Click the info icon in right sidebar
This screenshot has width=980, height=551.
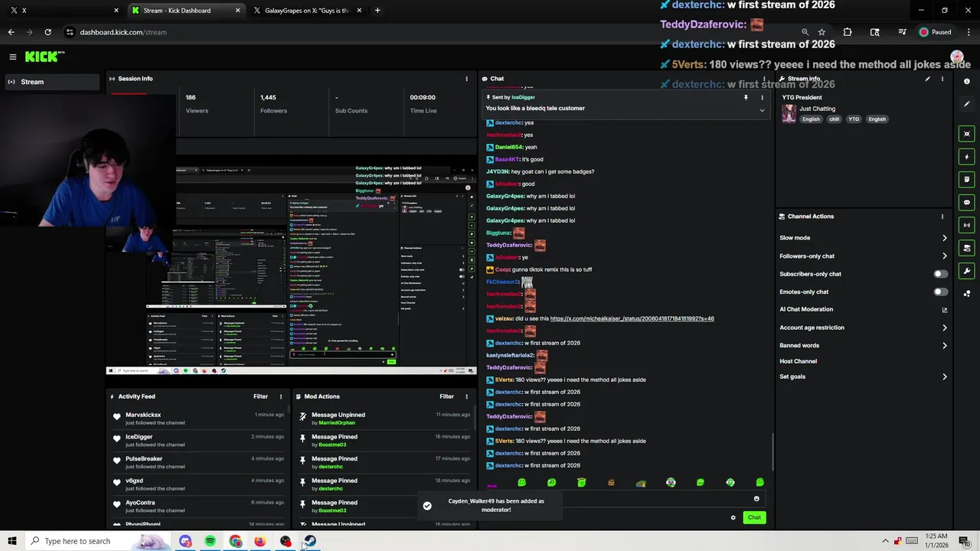[967, 81]
